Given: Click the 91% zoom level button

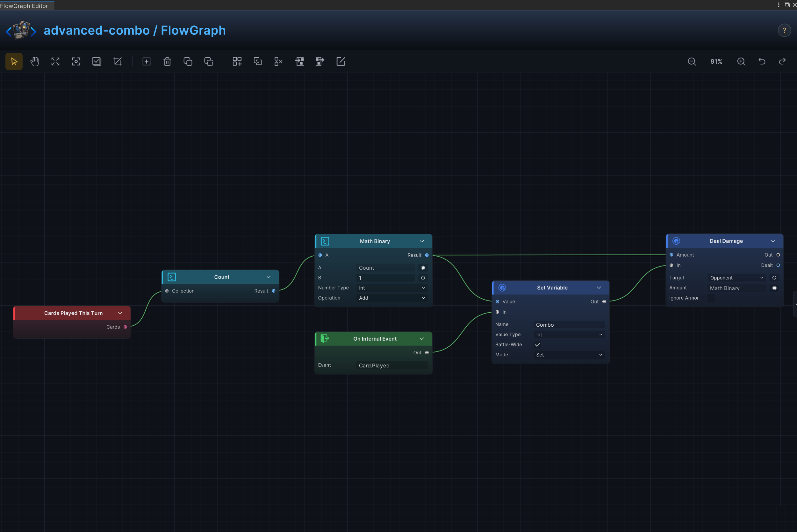Looking at the screenshot, I should [716, 61].
